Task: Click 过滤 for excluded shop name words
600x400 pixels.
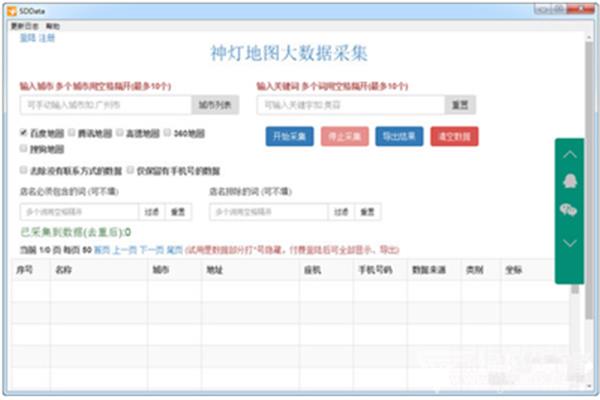Action: tap(341, 212)
